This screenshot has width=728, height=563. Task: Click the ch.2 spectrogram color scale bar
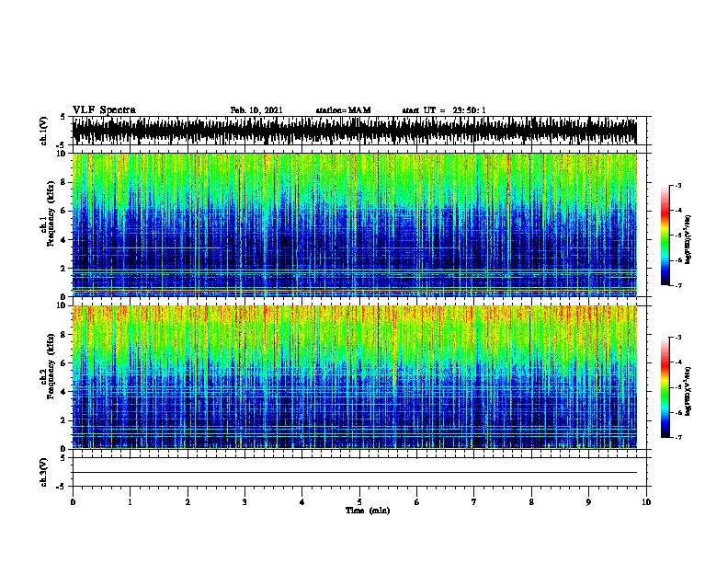click(x=665, y=387)
